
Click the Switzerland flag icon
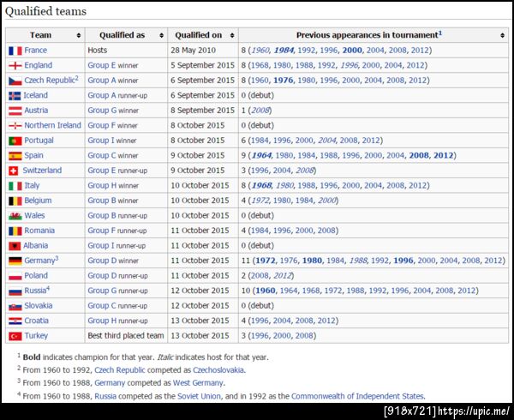(x=14, y=171)
